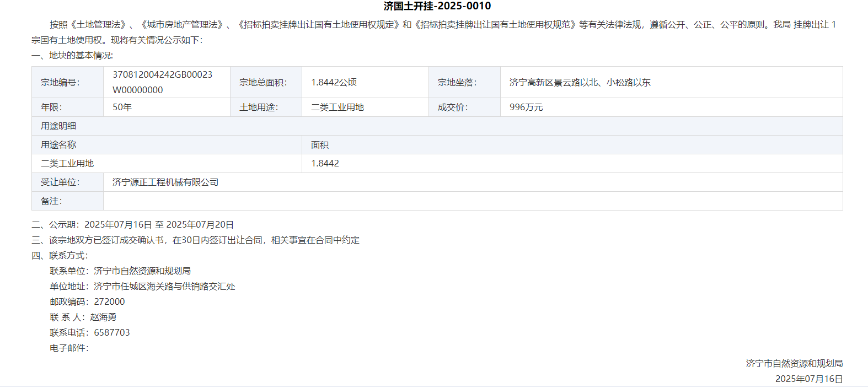Click the "受让单位:" label cell
This screenshot has width=868, height=388.
pyautogui.click(x=67, y=182)
